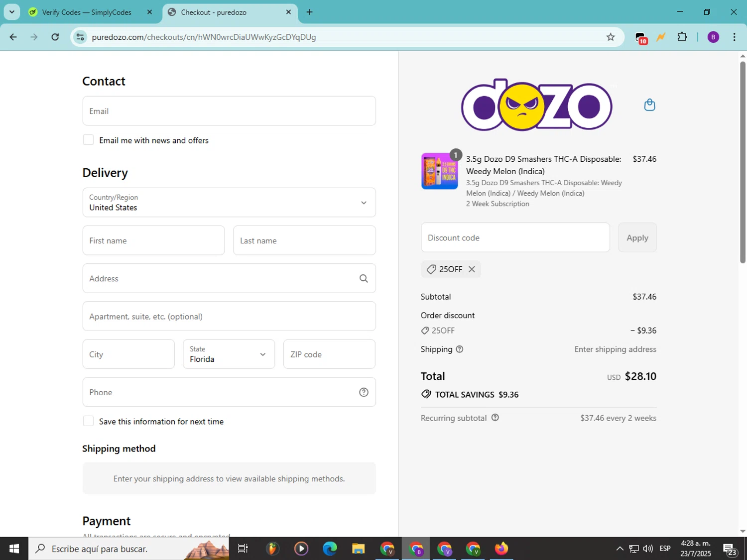Open the shopping bag cart icon
The width and height of the screenshot is (747, 560).
[x=649, y=105]
